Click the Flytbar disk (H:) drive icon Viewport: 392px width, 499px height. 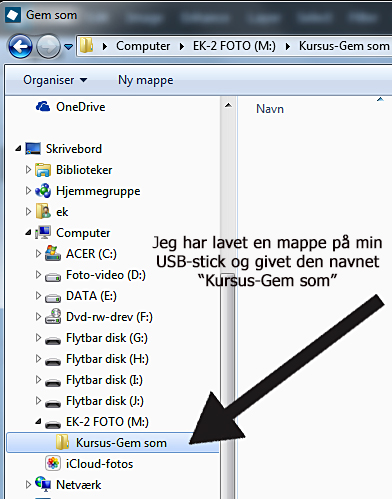(x=53, y=361)
